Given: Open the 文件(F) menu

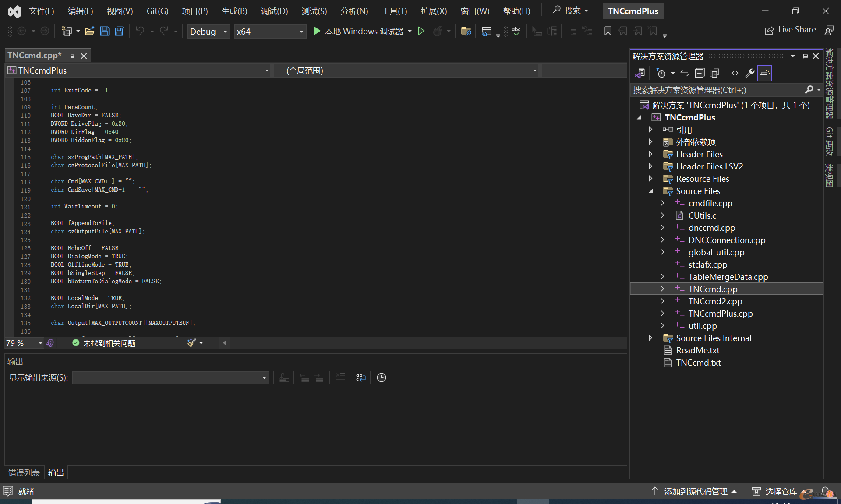Looking at the screenshot, I should (x=41, y=11).
